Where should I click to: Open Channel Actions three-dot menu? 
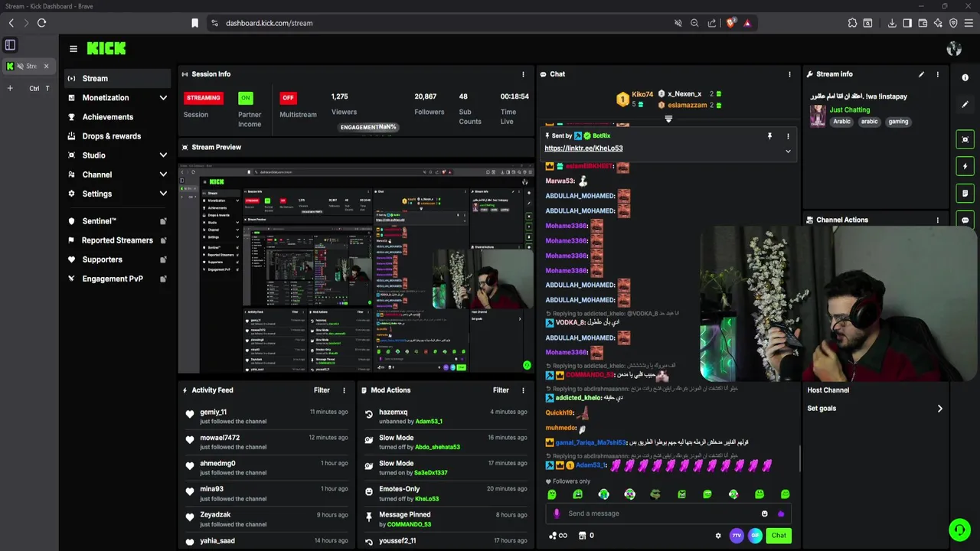937,220
